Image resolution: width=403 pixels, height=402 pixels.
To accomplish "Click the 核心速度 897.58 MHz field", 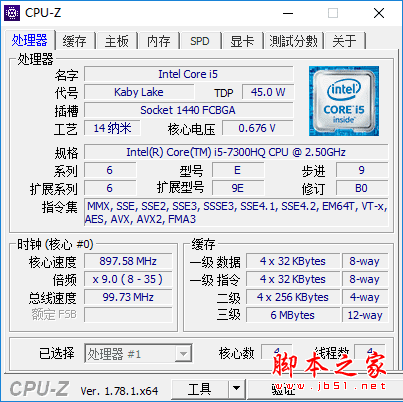I will point(128,261).
